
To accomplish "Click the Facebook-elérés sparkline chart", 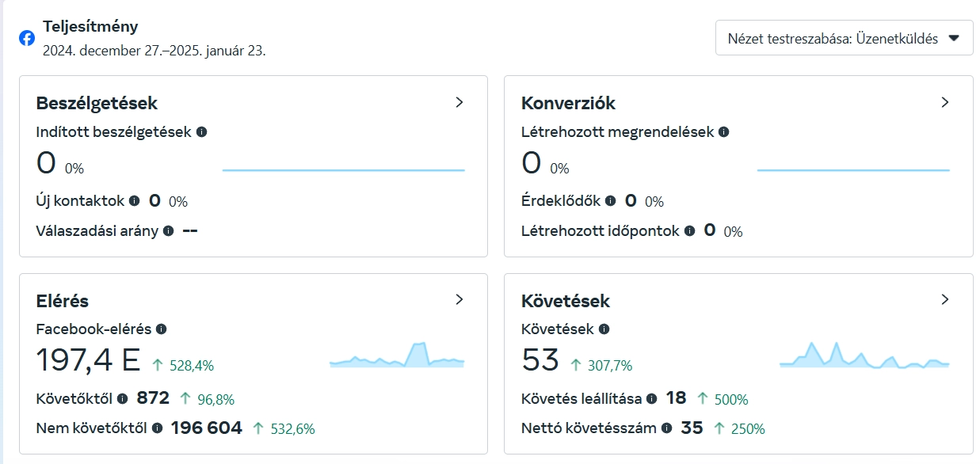I will click(x=397, y=356).
